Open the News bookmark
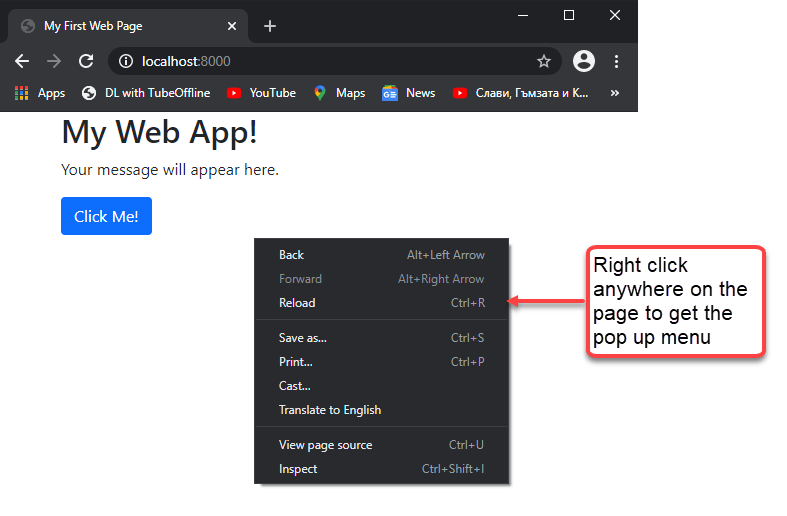 (408, 93)
